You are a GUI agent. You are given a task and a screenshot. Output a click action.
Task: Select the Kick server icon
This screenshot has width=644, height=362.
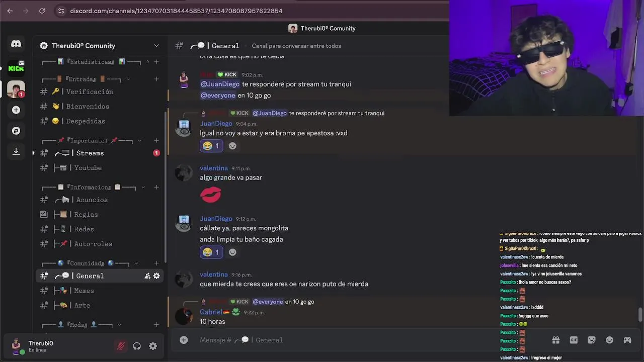(16, 67)
